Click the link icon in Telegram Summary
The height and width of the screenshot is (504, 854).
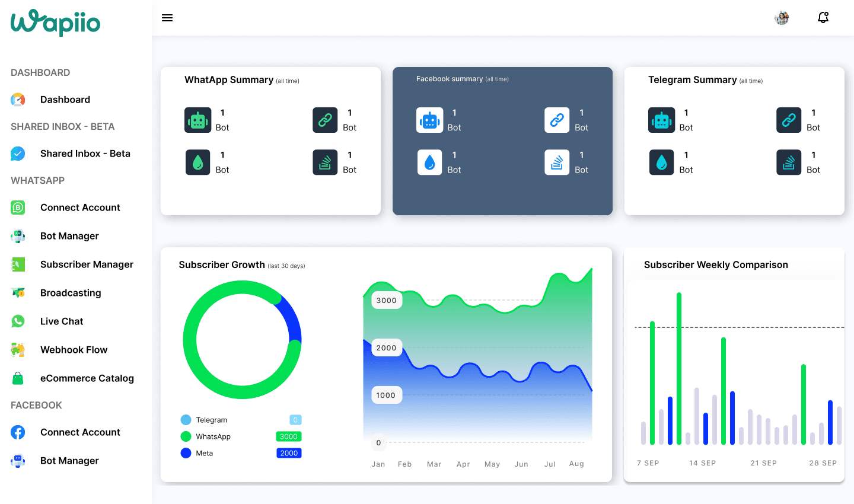tap(789, 120)
